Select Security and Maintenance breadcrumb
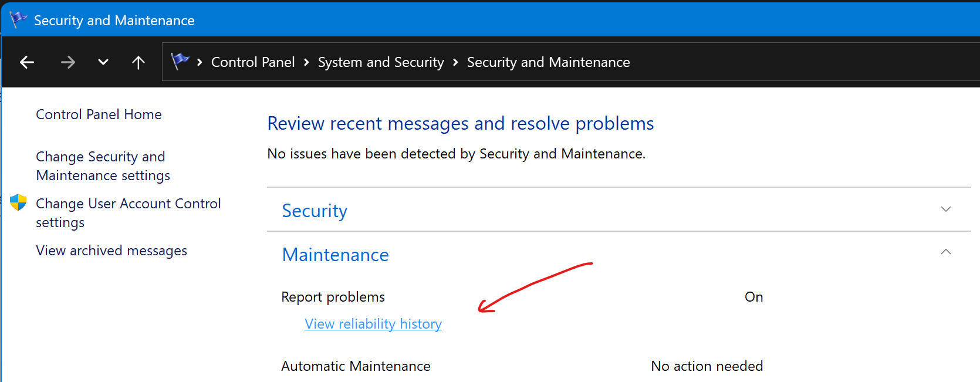Screen dimensions: 980x382 coord(548,62)
